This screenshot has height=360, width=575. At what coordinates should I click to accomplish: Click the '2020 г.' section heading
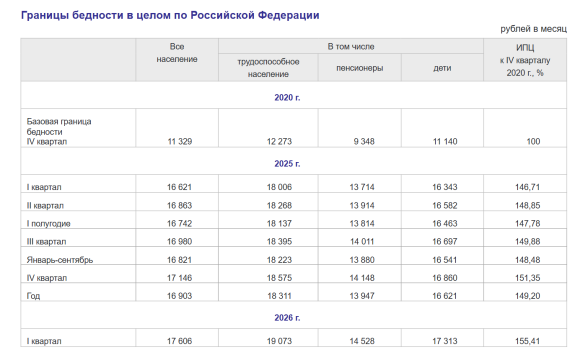[287, 98]
